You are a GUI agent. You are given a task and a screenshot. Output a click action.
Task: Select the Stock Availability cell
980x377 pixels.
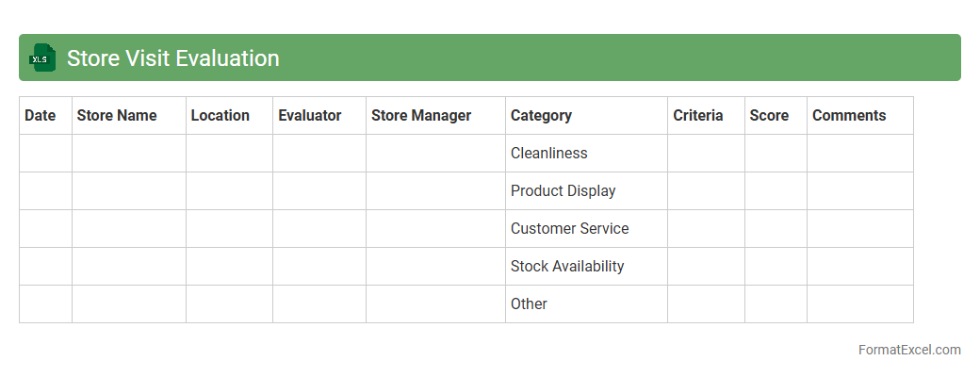[567, 267]
